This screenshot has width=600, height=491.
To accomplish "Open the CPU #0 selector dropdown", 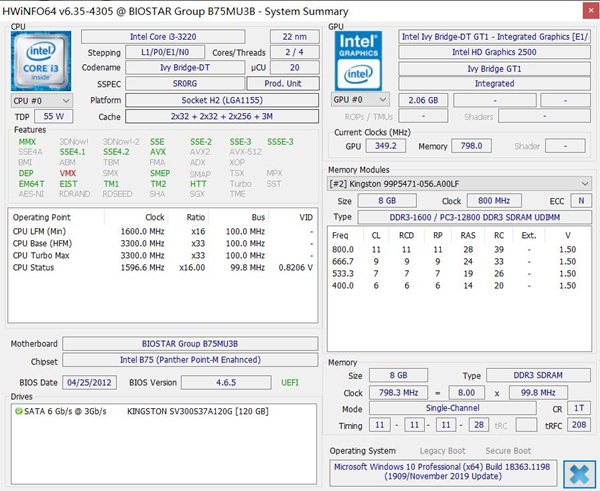I will [x=41, y=101].
